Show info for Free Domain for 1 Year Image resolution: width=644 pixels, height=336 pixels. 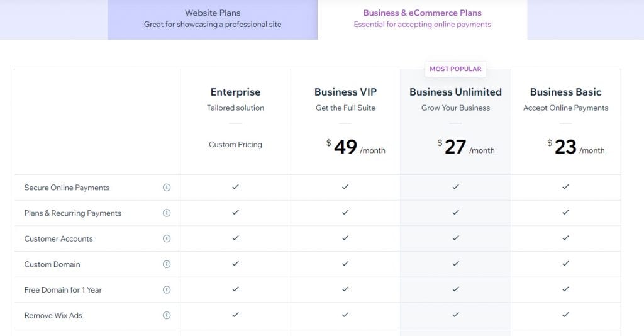(x=166, y=289)
